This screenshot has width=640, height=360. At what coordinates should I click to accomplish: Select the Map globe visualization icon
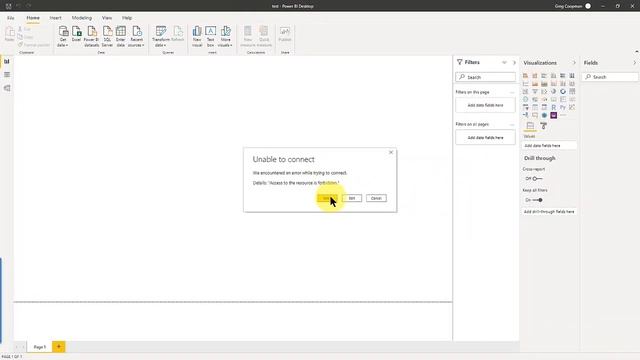point(525,99)
